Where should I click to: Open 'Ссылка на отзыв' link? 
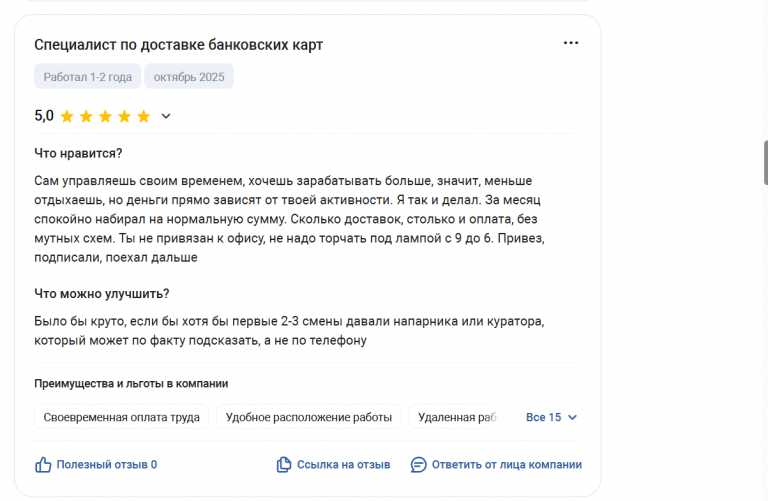click(343, 465)
